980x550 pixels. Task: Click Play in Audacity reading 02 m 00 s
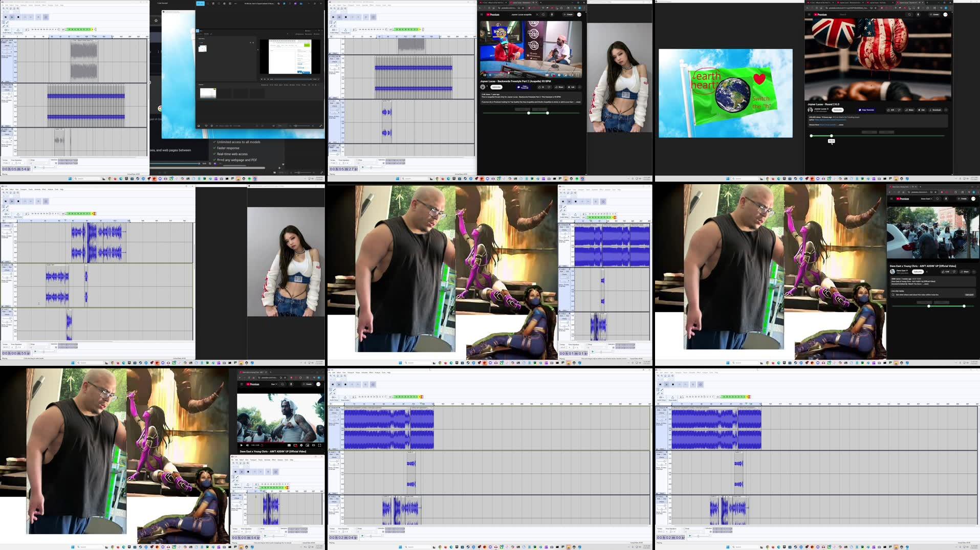tap(667, 384)
